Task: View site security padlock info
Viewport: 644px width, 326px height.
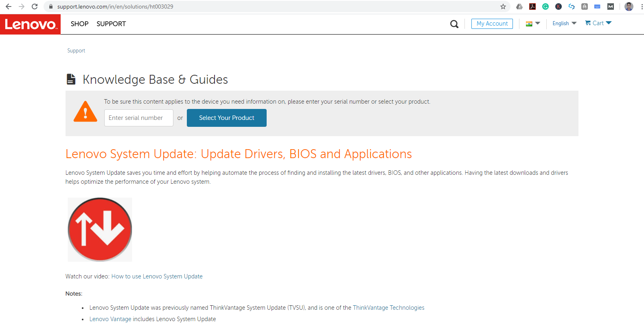Action: [51, 7]
